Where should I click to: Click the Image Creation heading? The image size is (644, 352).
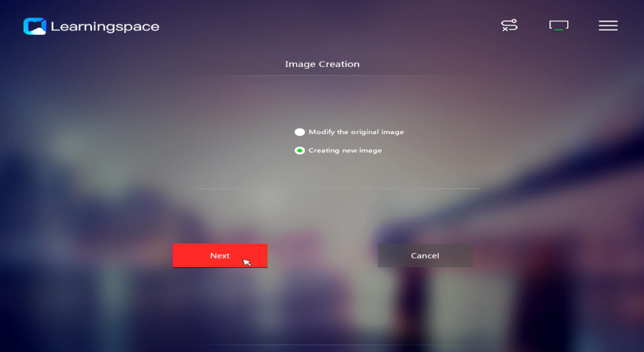(322, 64)
